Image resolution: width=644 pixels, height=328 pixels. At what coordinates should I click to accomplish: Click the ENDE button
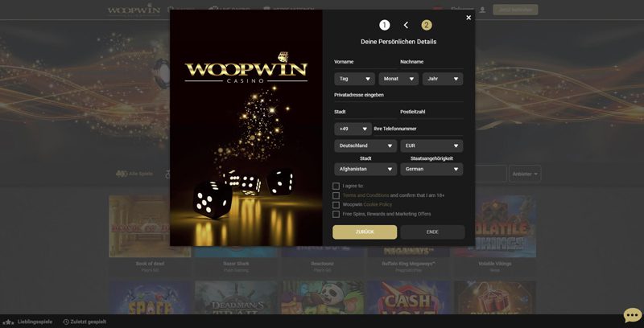pos(432,232)
